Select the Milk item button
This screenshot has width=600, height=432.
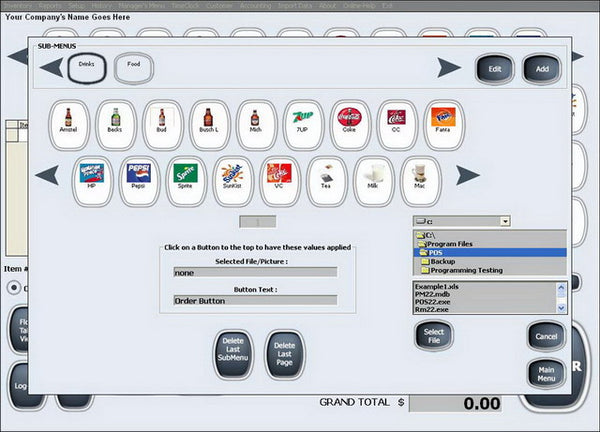tap(373, 181)
